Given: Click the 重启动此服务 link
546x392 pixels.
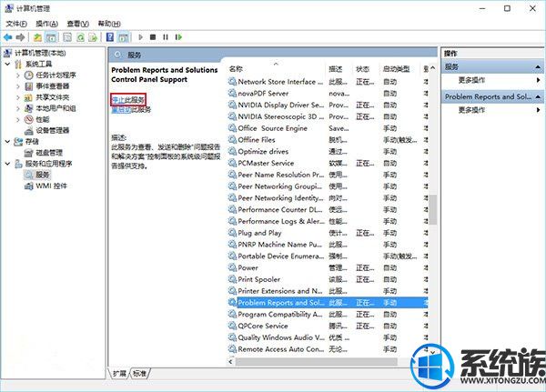Looking at the screenshot, I should [x=131, y=110].
